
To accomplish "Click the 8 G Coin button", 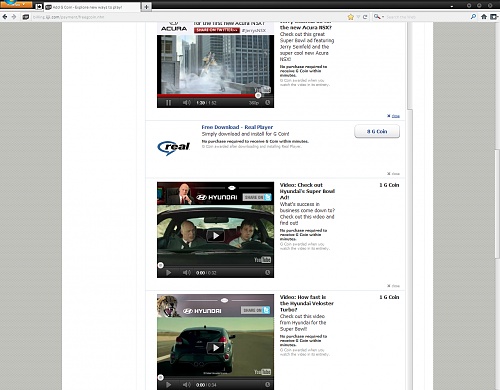I will tap(377, 131).
